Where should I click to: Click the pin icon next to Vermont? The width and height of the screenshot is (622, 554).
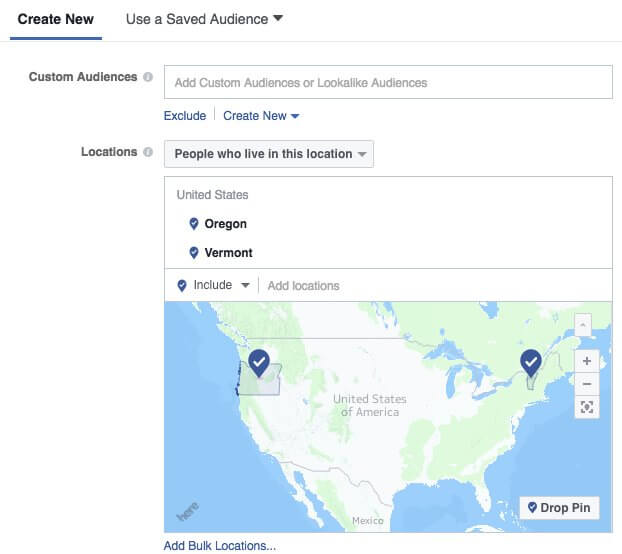(x=194, y=253)
